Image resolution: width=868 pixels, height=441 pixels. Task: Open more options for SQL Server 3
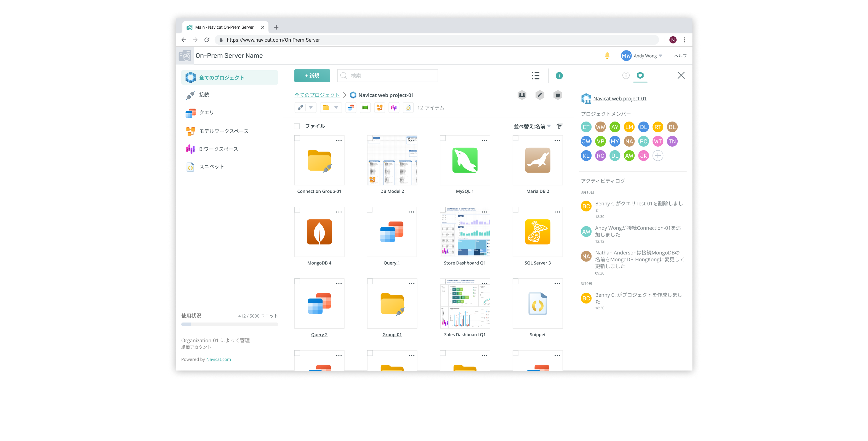pyautogui.click(x=557, y=212)
